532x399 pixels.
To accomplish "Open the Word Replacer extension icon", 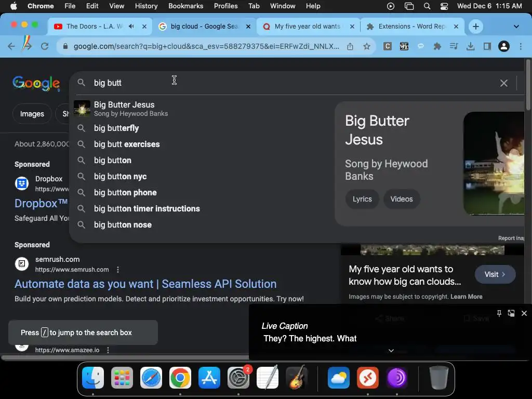I will tap(404, 46).
